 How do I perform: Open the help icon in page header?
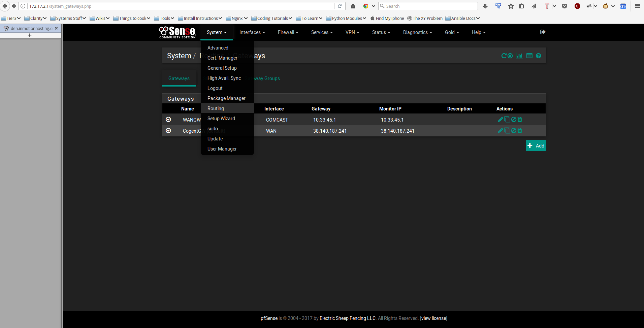click(539, 56)
